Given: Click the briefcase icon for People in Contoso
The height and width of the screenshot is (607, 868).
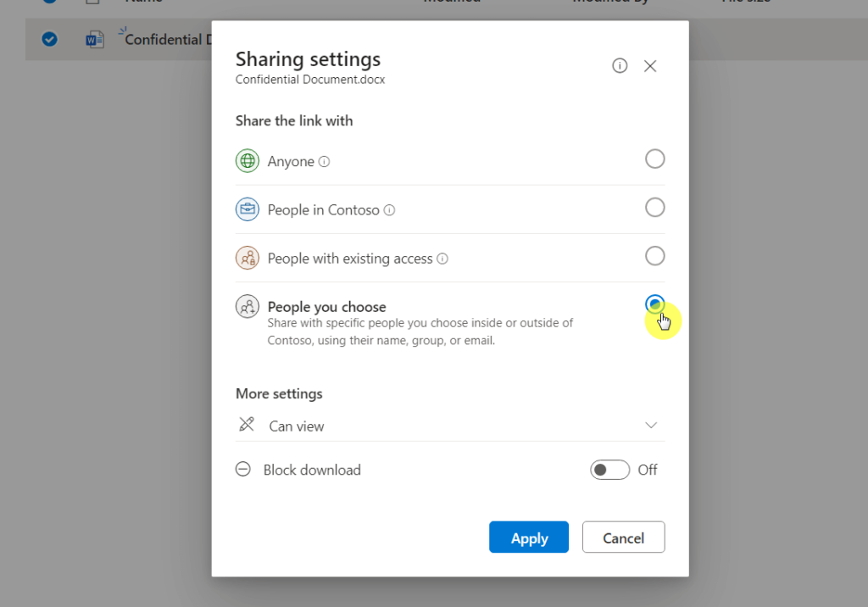Looking at the screenshot, I should tap(248, 209).
